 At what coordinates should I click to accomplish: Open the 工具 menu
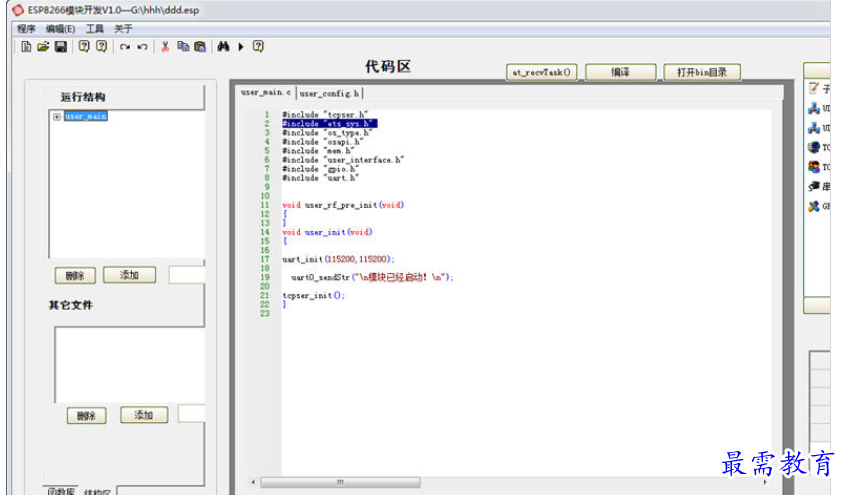pos(95,28)
